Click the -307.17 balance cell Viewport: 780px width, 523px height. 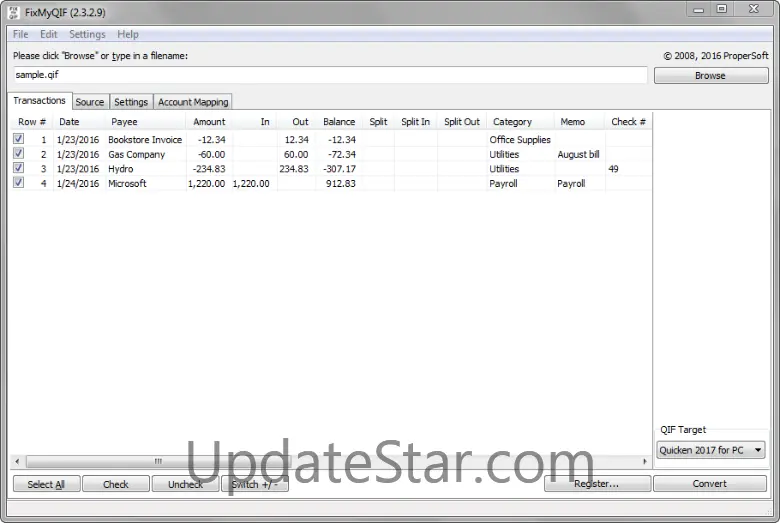pos(339,169)
